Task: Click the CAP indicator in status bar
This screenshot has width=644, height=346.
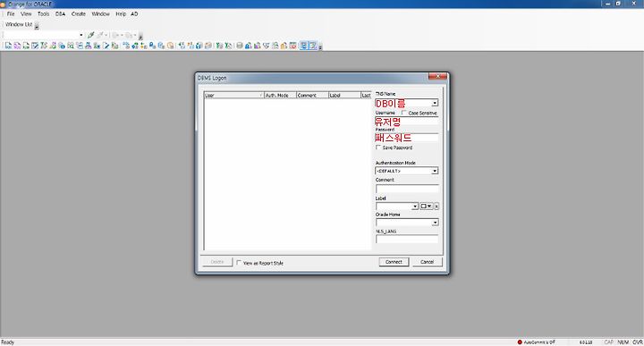Action: click(x=608, y=342)
